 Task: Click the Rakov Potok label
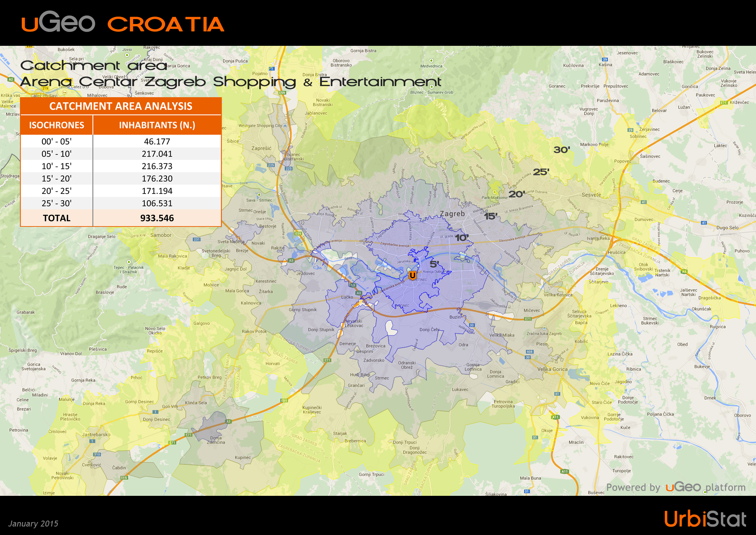pyautogui.click(x=254, y=331)
